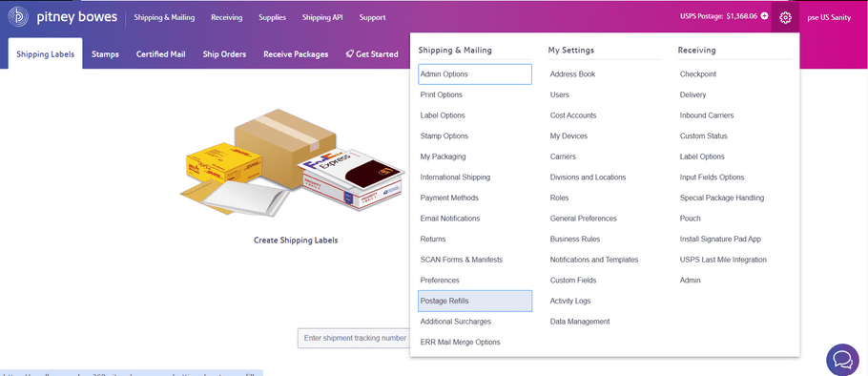
Task: Open General Preferences
Action: (x=583, y=219)
